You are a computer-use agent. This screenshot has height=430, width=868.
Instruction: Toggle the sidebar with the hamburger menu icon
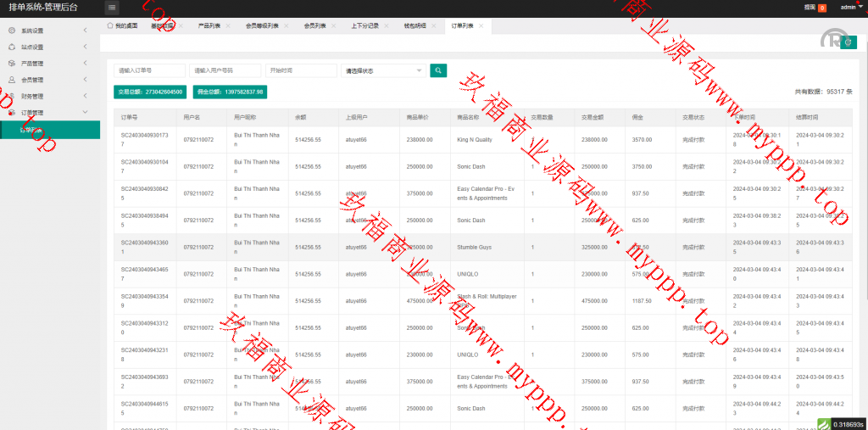[x=112, y=8]
